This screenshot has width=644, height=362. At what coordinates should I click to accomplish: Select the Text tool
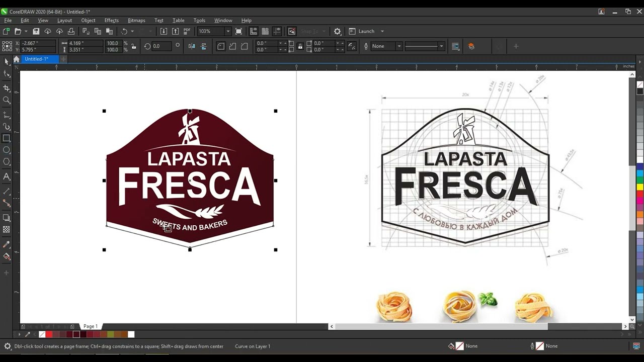(x=7, y=176)
